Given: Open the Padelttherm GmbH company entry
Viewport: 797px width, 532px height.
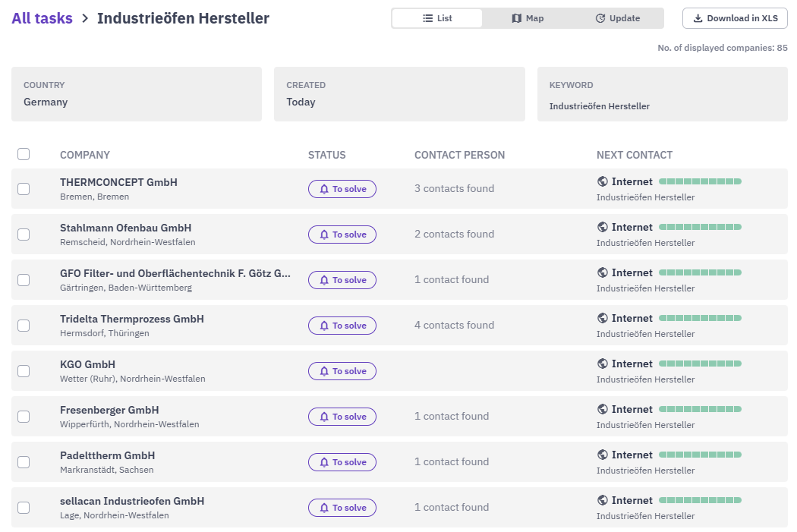Looking at the screenshot, I should [107, 455].
